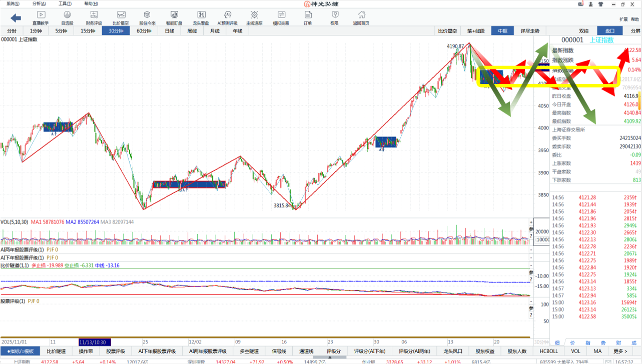Screen dimensions: 642x364
Task: Click the blue back arrow icon
Action: 16,18
